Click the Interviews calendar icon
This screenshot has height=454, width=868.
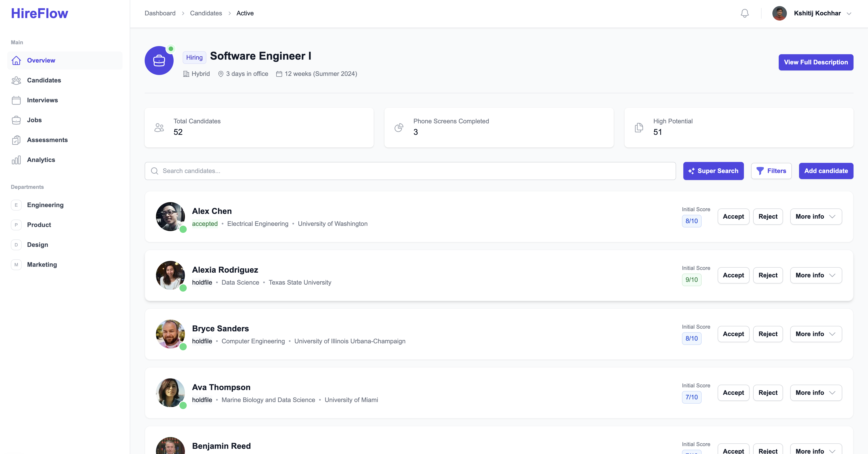16,100
